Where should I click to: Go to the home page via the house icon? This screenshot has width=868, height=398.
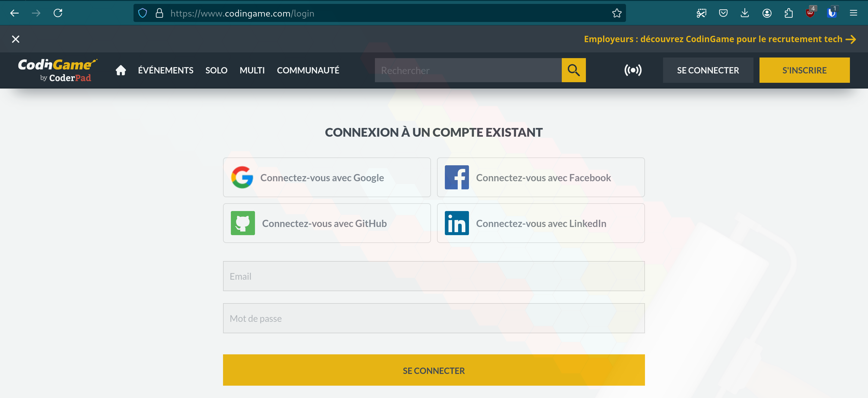121,70
